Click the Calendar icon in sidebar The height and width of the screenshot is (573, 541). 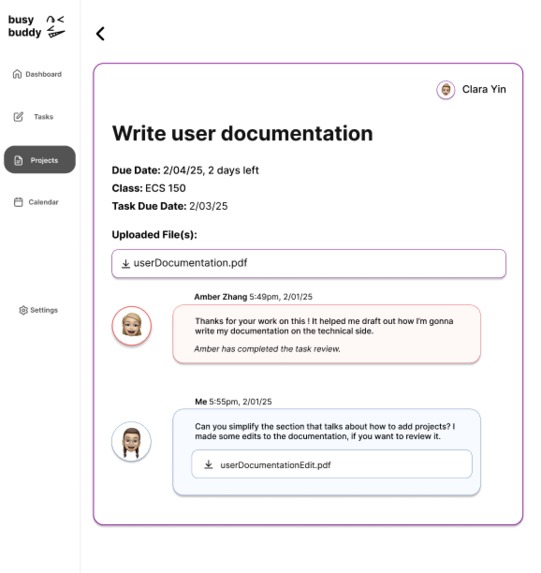(18, 202)
